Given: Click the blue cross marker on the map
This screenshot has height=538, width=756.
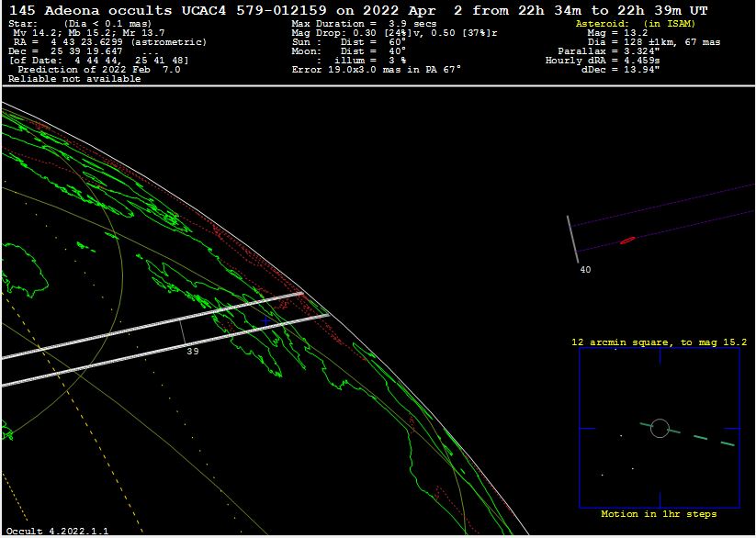Looking at the screenshot, I should click(x=265, y=321).
